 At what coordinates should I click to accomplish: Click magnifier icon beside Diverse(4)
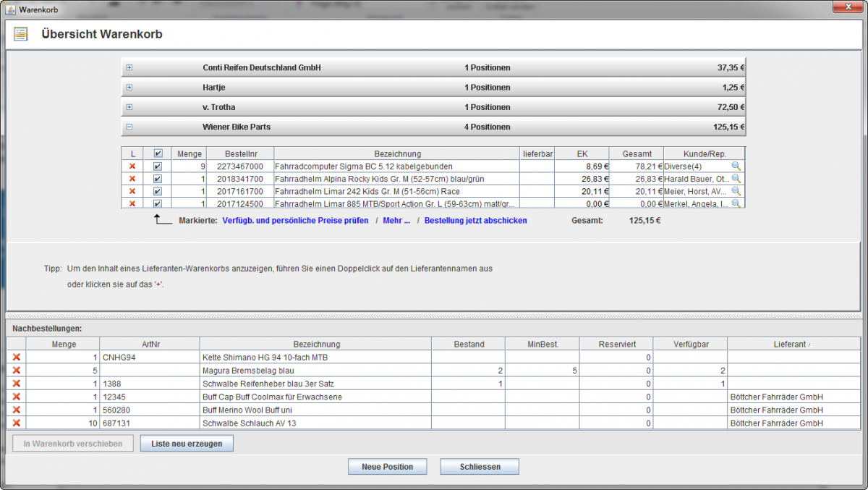[736, 166]
